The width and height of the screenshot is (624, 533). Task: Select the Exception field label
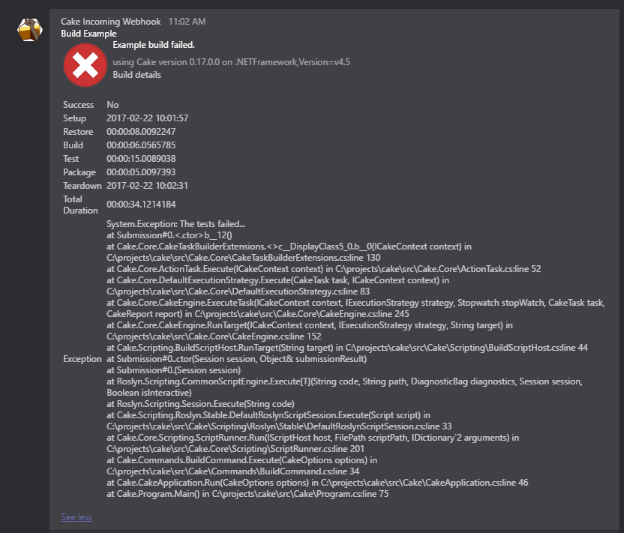[x=81, y=357]
